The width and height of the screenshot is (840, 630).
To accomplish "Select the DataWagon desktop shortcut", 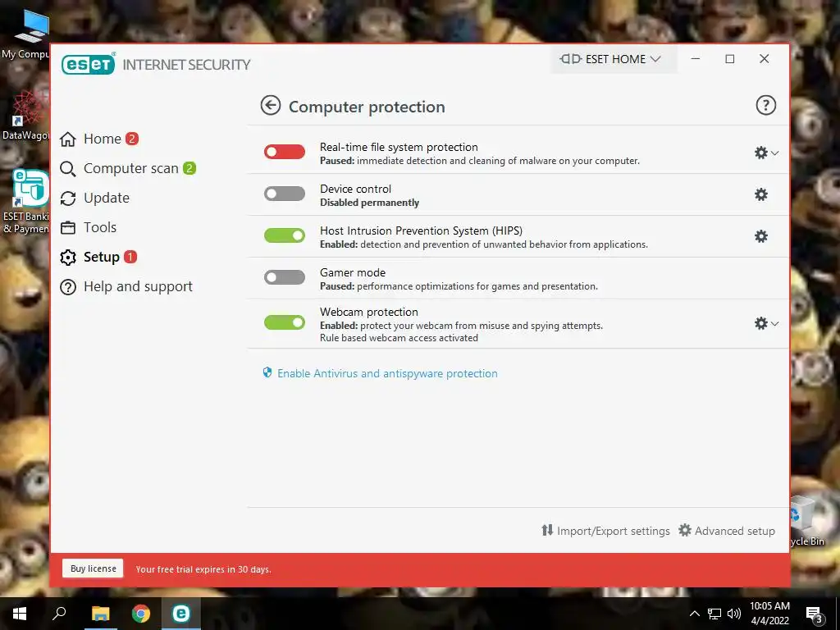I will point(25,115).
